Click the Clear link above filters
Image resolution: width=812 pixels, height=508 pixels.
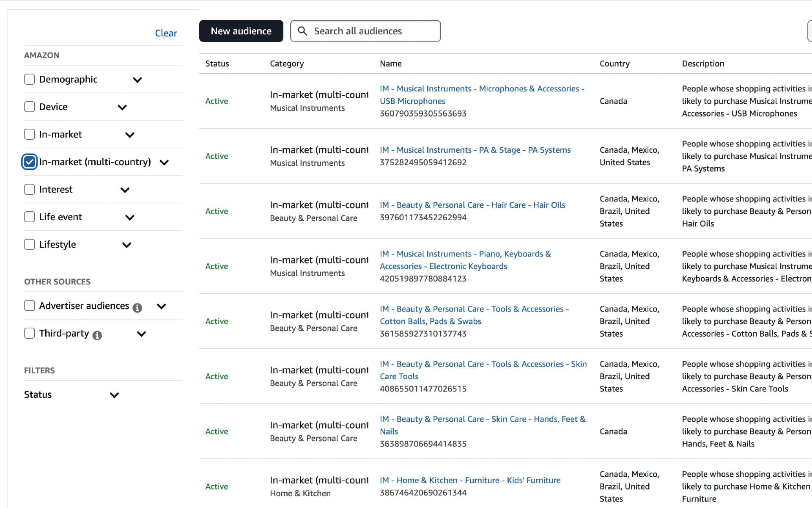tap(166, 33)
